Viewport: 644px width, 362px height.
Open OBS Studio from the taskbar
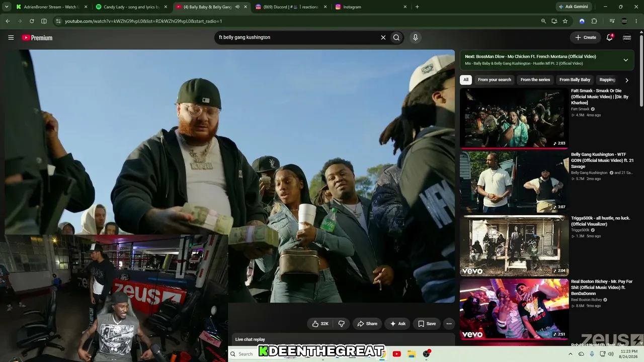coord(427,354)
